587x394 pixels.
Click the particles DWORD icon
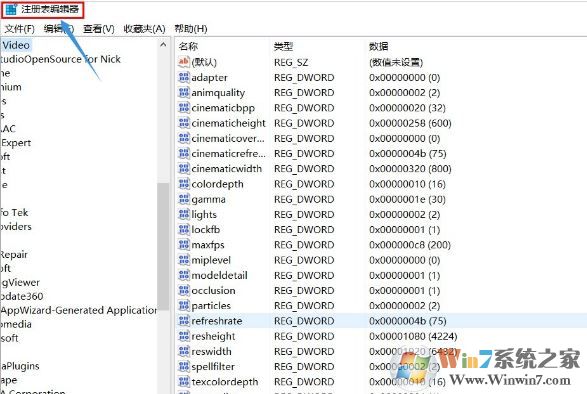tap(183, 306)
